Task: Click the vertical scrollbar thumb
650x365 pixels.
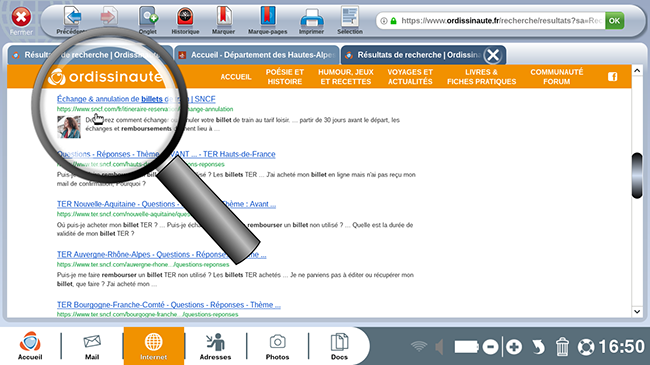Action: point(637,175)
